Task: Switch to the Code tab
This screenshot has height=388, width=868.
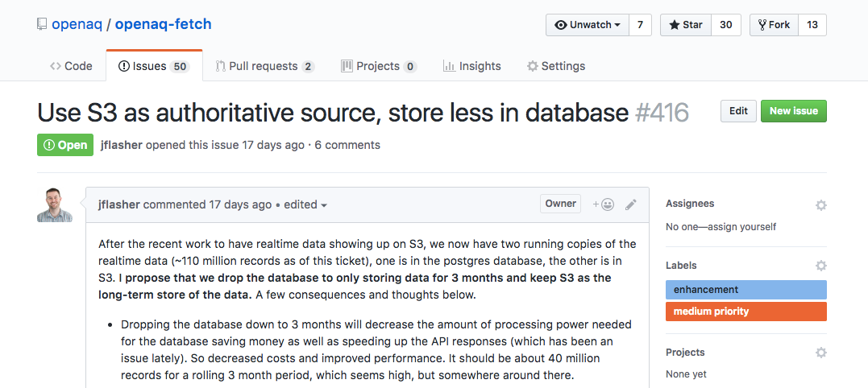Action: [71, 66]
